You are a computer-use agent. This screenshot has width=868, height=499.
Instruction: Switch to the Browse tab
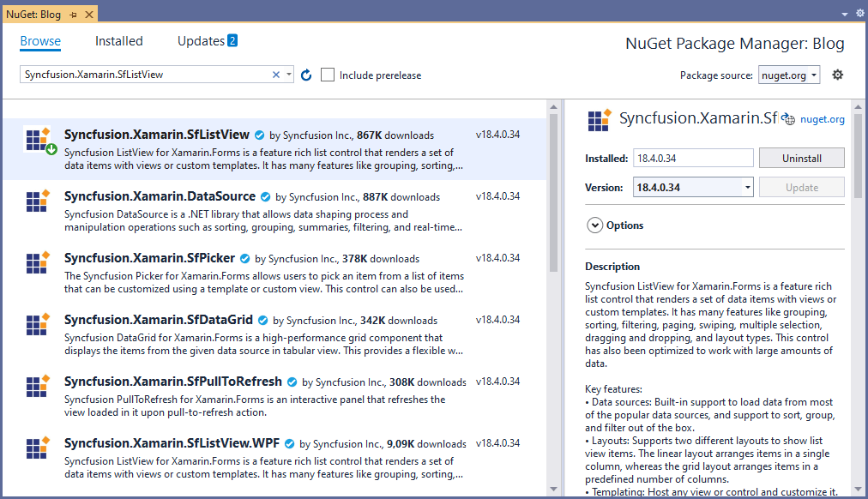[40, 41]
